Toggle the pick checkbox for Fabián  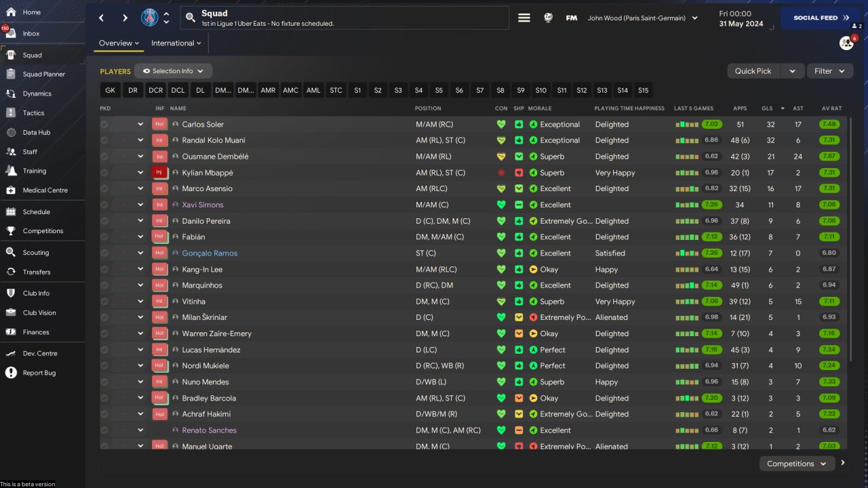tap(104, 237)
